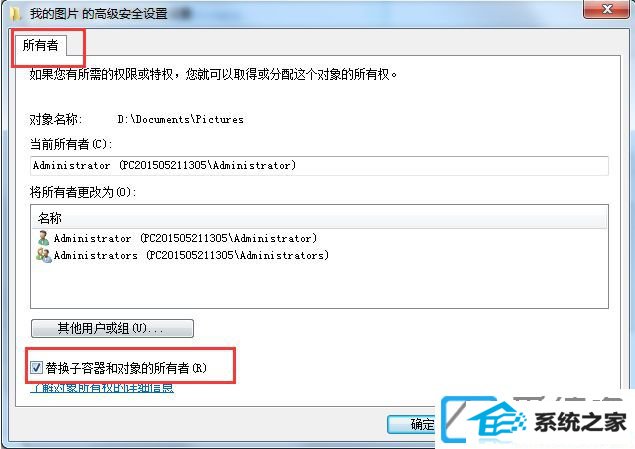Select the 所有者 tab
635x449 pixels.
(x=40, y=45)
